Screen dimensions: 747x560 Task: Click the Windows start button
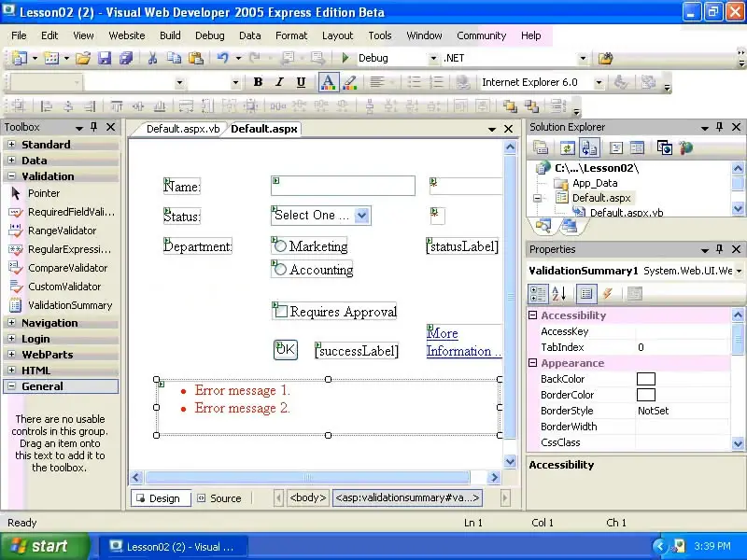tap(44, 546)
